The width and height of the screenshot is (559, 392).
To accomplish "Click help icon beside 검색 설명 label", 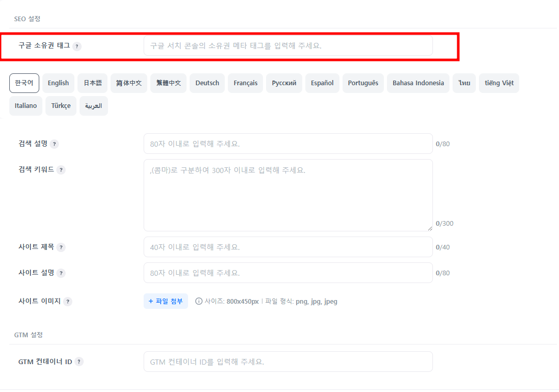I will click(x=55, y=144).
